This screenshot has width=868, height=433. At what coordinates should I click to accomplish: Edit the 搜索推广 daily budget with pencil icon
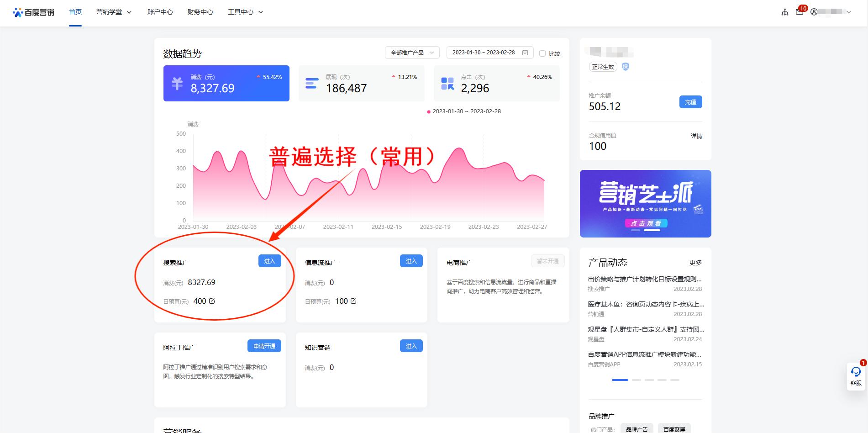[212, 301]
